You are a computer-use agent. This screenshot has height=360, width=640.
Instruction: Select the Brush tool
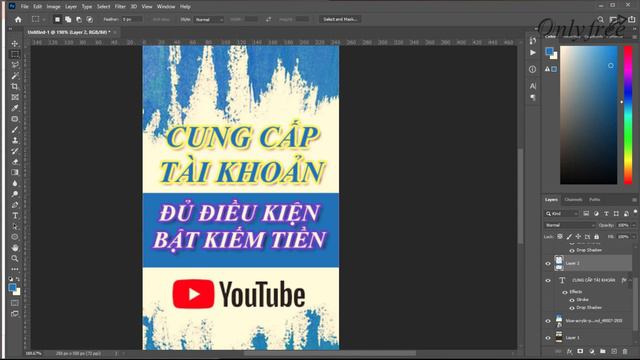(15, 129)
